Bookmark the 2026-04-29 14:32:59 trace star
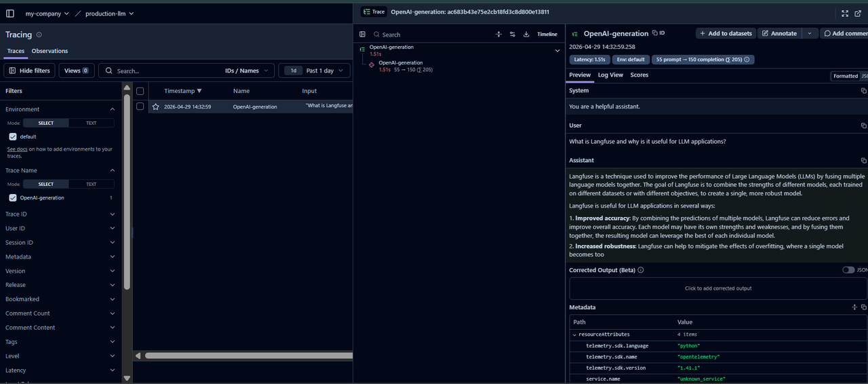Viewport: 868px width, 384px height. 155,107
